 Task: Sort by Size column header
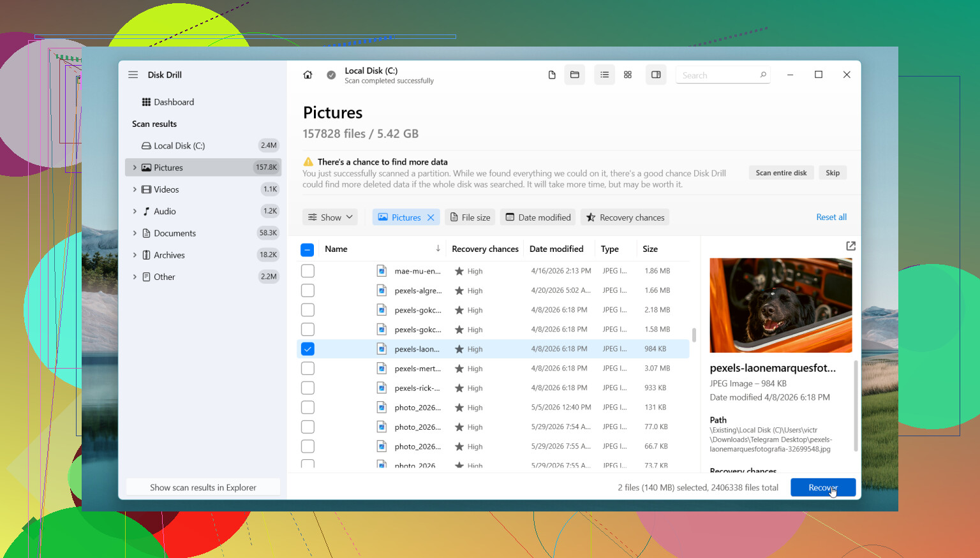coord(650,249)
